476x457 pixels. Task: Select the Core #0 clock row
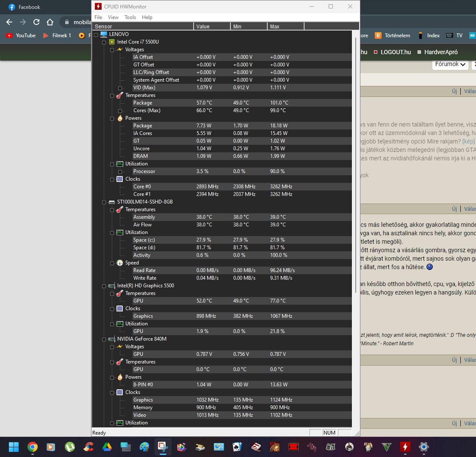pos(242,187)
